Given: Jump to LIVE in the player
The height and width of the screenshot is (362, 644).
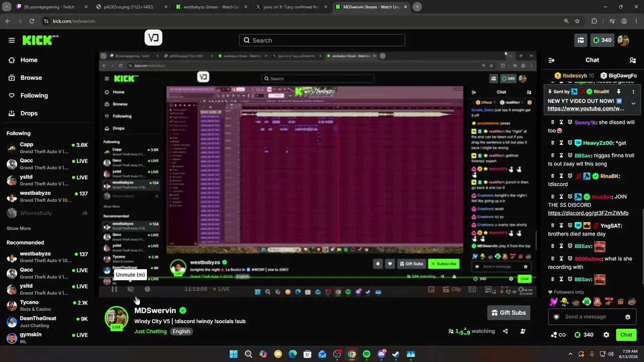Looking at the screenshot, I should point(221,289).
